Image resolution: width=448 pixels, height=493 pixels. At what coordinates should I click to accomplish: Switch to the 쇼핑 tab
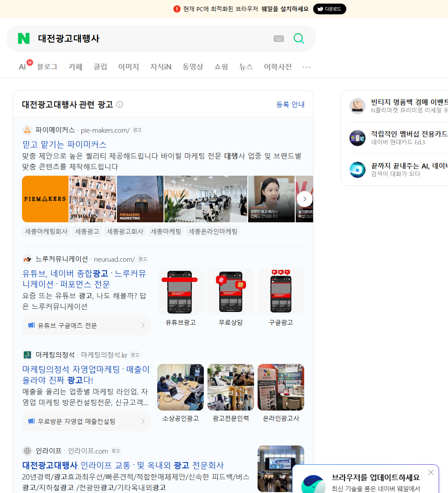click(x=221, y=67)
